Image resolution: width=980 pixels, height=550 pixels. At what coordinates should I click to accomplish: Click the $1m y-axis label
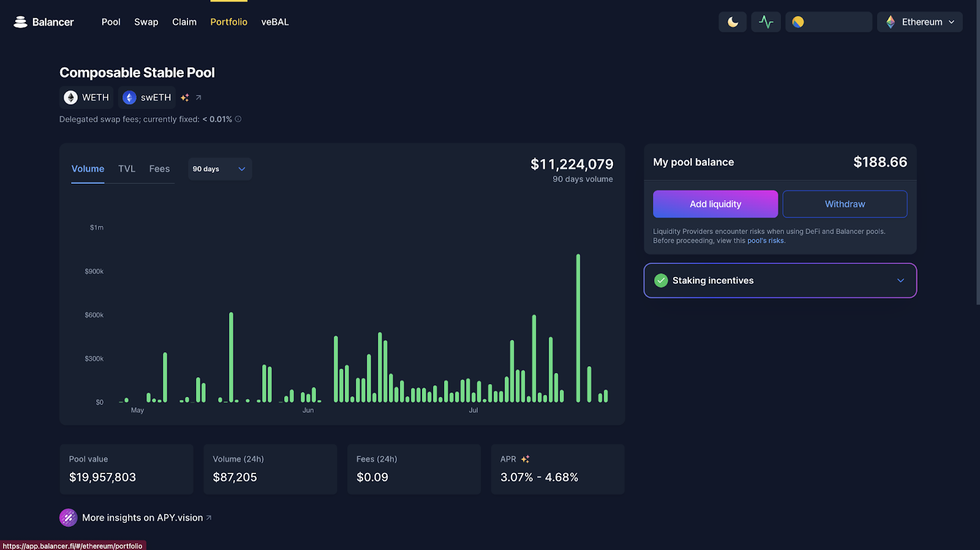click(97, 227)
